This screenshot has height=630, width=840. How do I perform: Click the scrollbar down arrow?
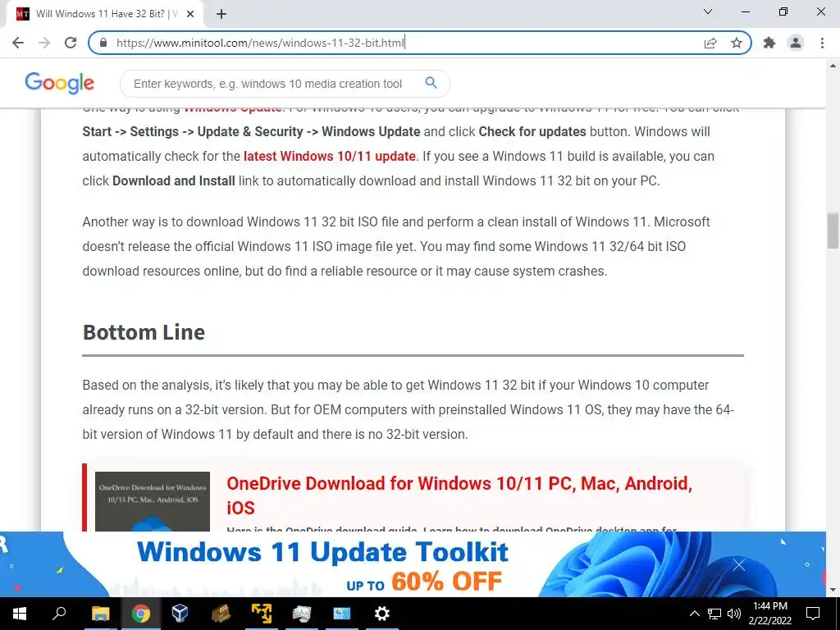[833, 591]
